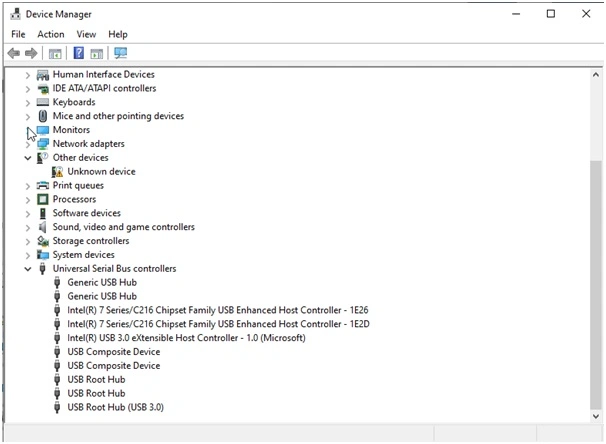Collapse the Universal Serial Bus controllers node
The width and height of the screenshot is (606, 444).
(28, 269)
